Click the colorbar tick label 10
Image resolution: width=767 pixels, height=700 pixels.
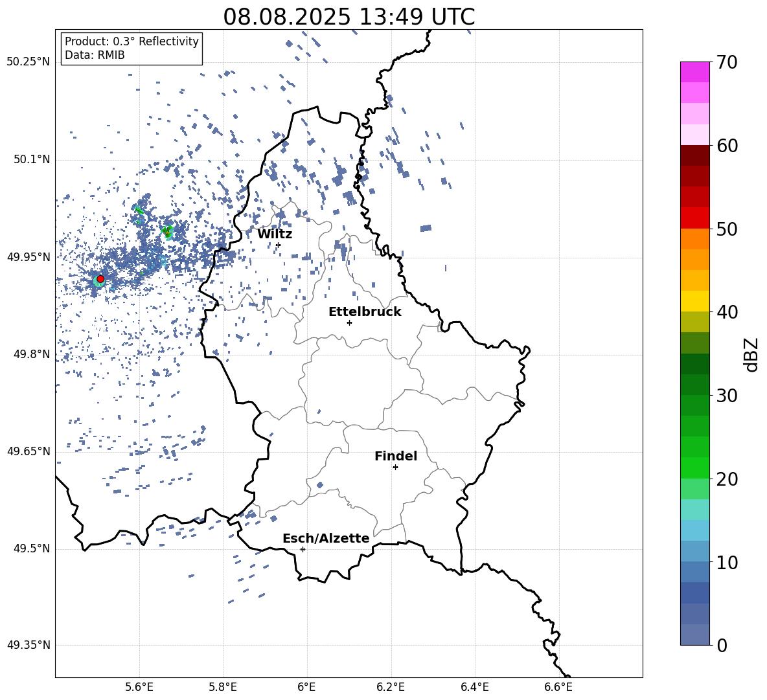tap(727, 562)
